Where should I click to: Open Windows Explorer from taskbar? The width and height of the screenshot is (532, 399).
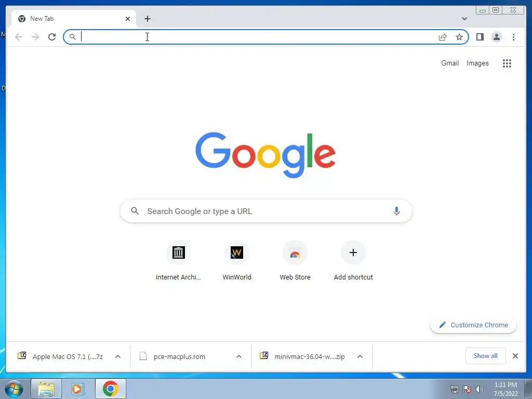pos(46,389)
